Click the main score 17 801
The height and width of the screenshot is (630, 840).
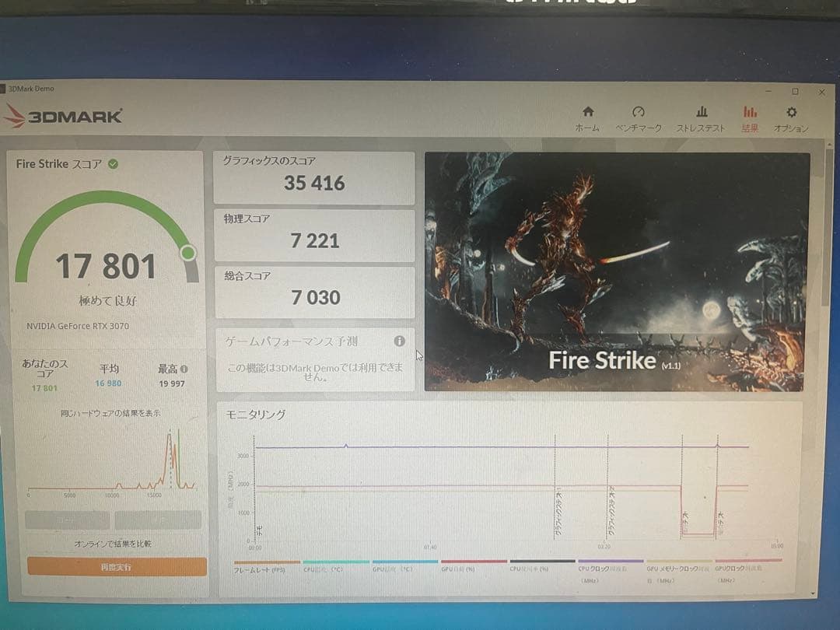[106, 266]
